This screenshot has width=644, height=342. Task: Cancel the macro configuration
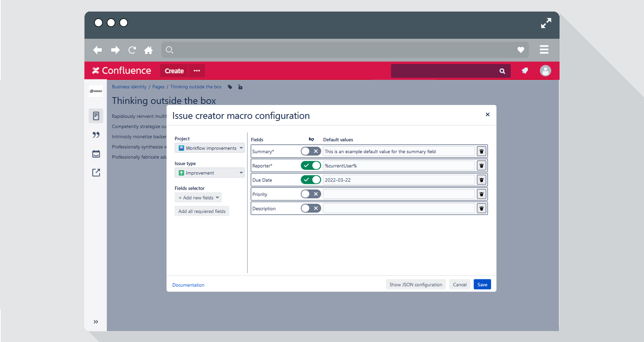460,285
